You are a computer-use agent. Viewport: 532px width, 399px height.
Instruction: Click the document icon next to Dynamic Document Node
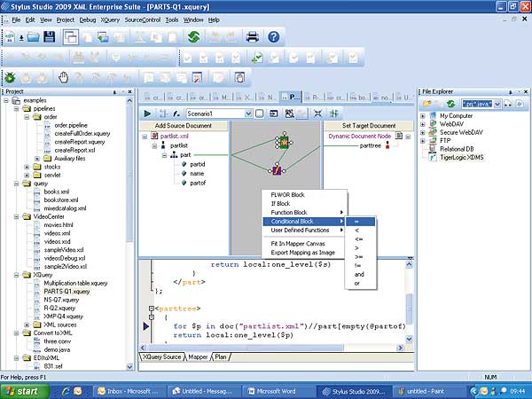[x=399, y=136]
